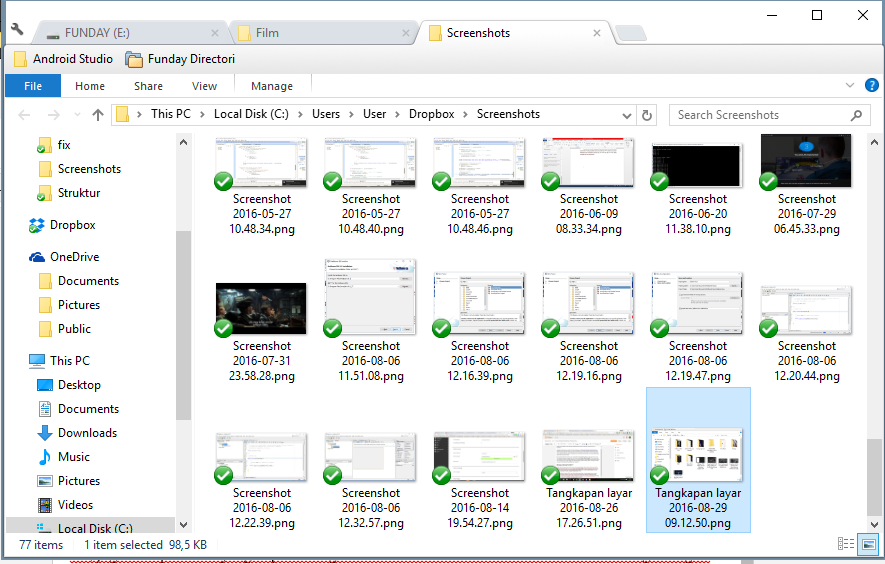This screenshot has width=885, height=564.
Task: Click Local Disk (C:) in address path
Action: click(x=251, y=115)
